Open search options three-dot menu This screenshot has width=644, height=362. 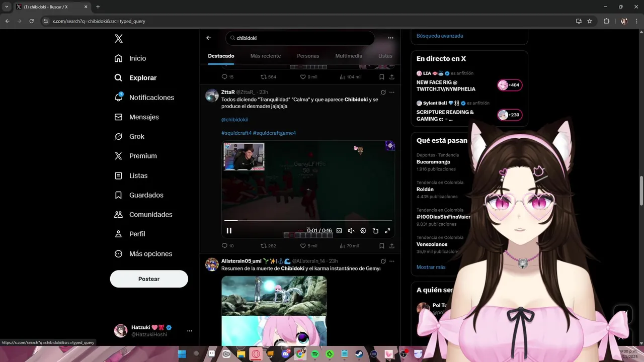pyautogui.click(x=390, y=38)
